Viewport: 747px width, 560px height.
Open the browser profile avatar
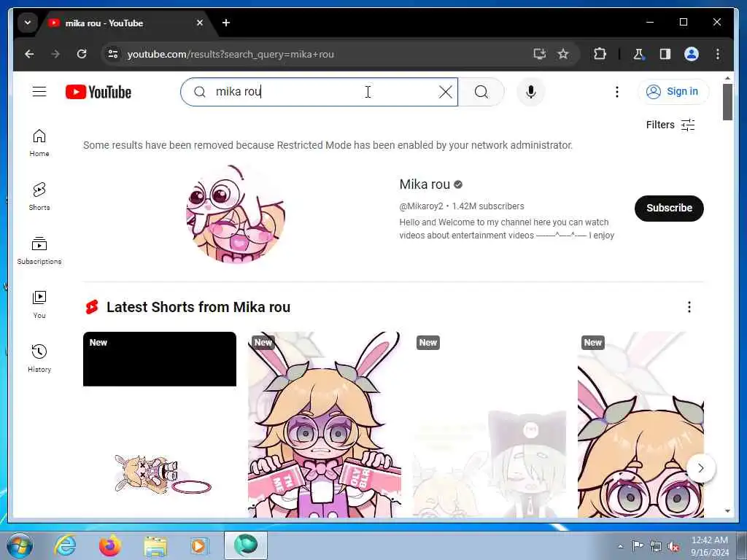pyautogui.click(x=692, y=54)
